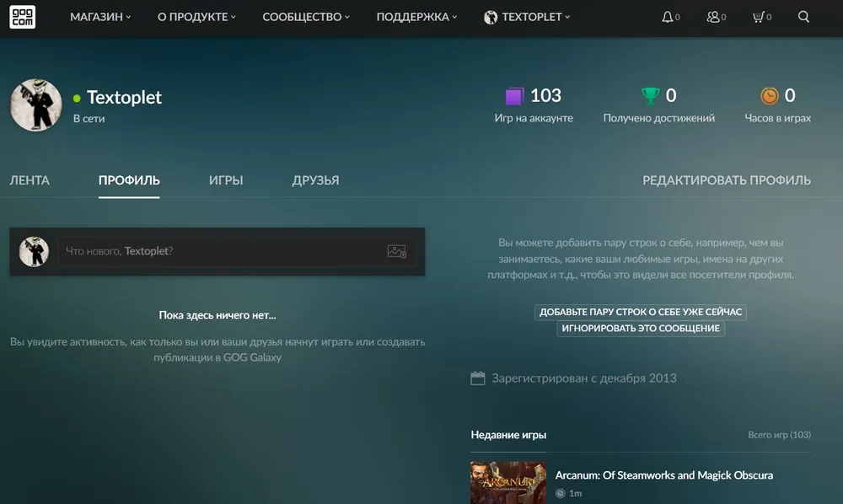This screenshot has height=504, width=843.
Task: Expand the ПОДДЕРЖКА menu
Action: (x=416, y=17)
